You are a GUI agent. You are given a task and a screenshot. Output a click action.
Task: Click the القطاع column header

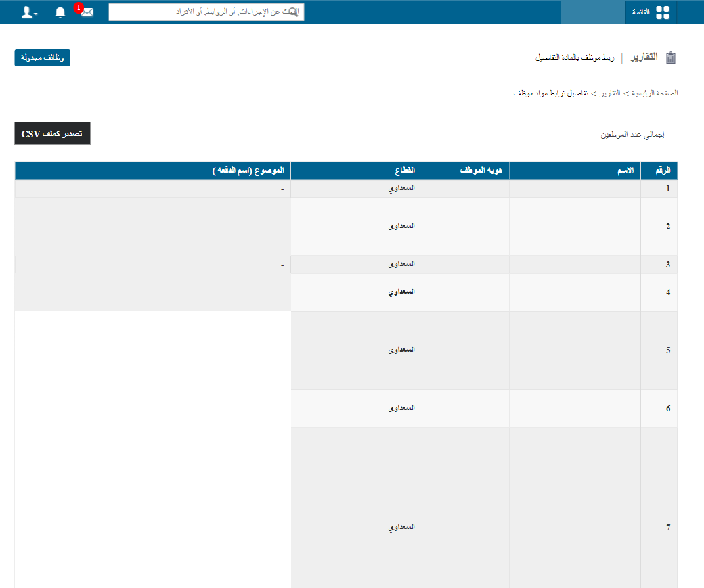[x=357, y=171]
